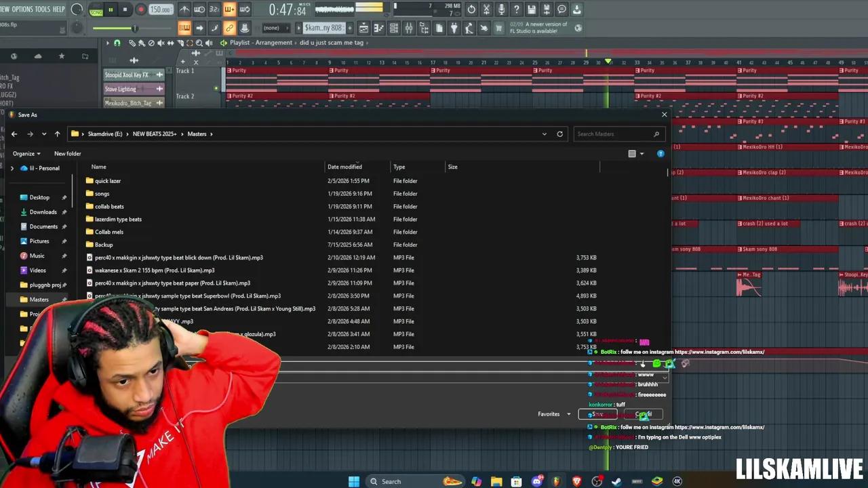Toggle loop recording button
Screen dimensions: 868x488
coord(244,9)
